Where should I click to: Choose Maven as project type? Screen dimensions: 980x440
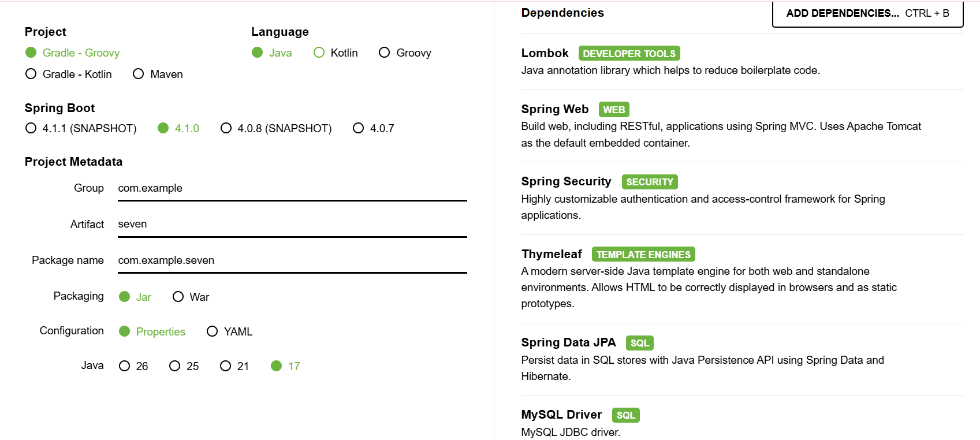pos(158,74)
